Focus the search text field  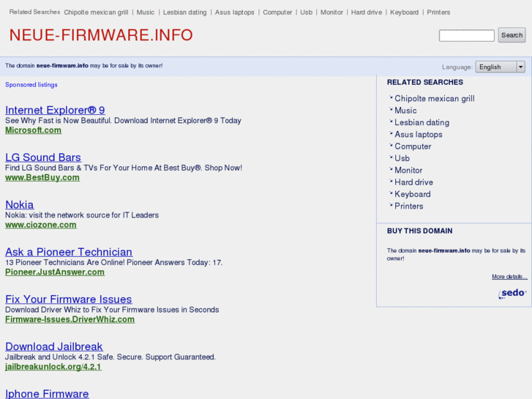coord(467,36)
